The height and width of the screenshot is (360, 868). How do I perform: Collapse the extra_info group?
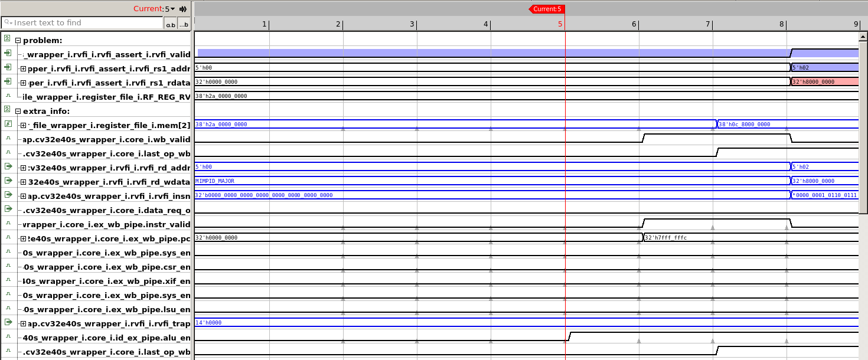point(18,111)
